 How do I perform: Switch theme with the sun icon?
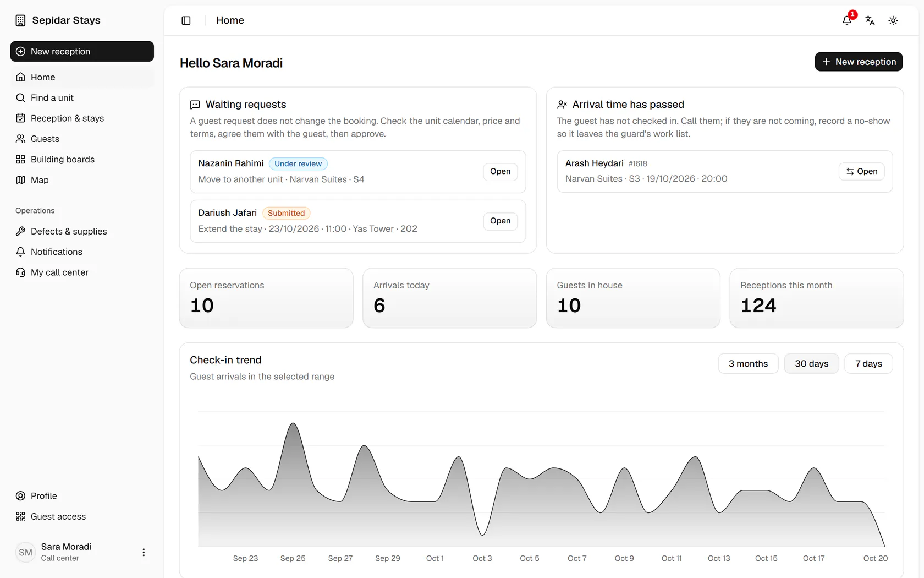point(893,20)
